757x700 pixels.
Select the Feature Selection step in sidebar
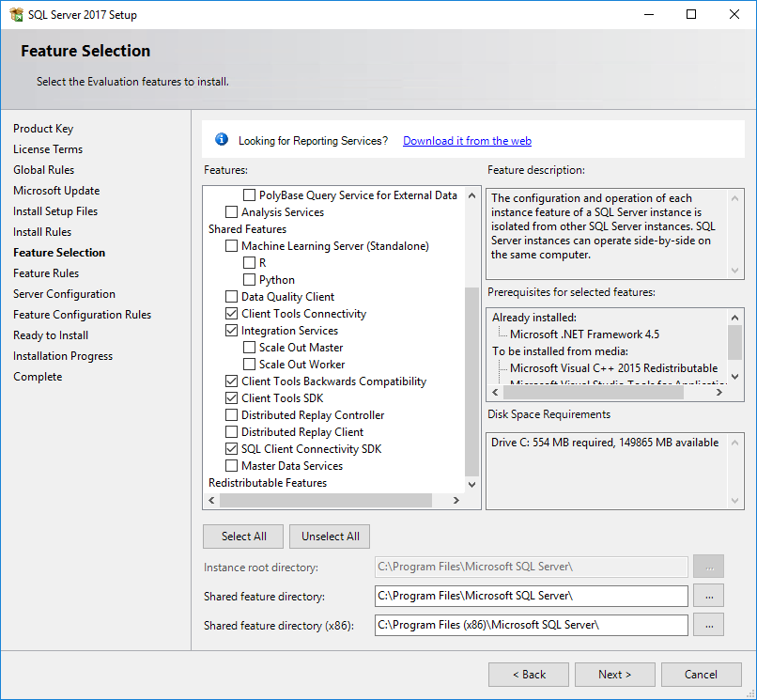pyautogui.click(x=59, y=253)
